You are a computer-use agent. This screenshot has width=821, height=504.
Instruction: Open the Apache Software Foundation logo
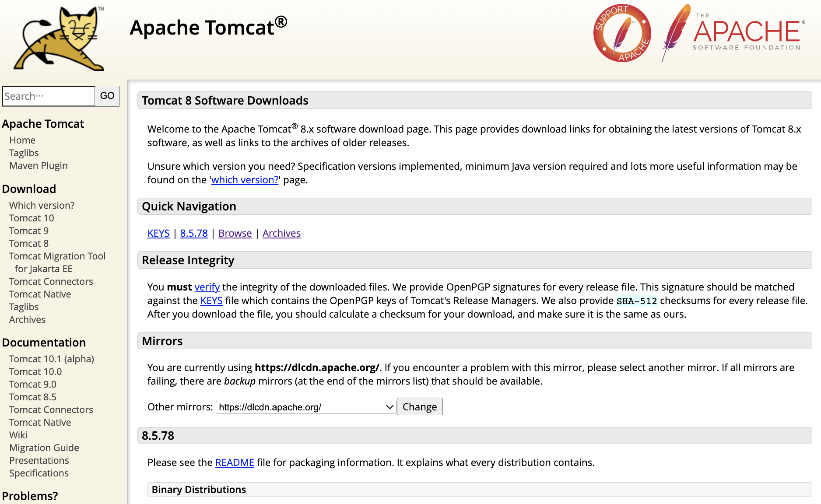733,33
